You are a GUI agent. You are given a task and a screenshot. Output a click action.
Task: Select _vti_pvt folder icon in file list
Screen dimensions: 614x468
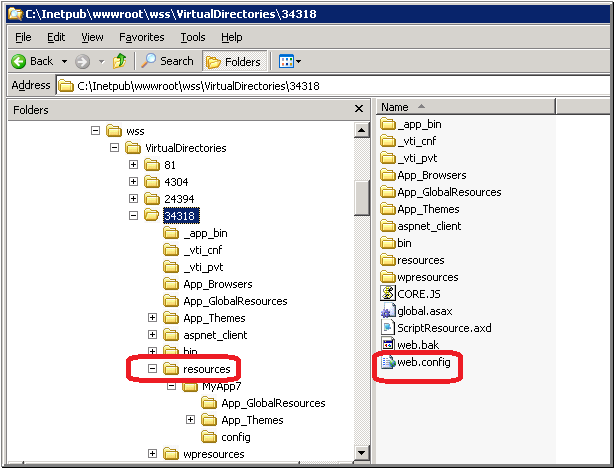[x=388, y=158]
